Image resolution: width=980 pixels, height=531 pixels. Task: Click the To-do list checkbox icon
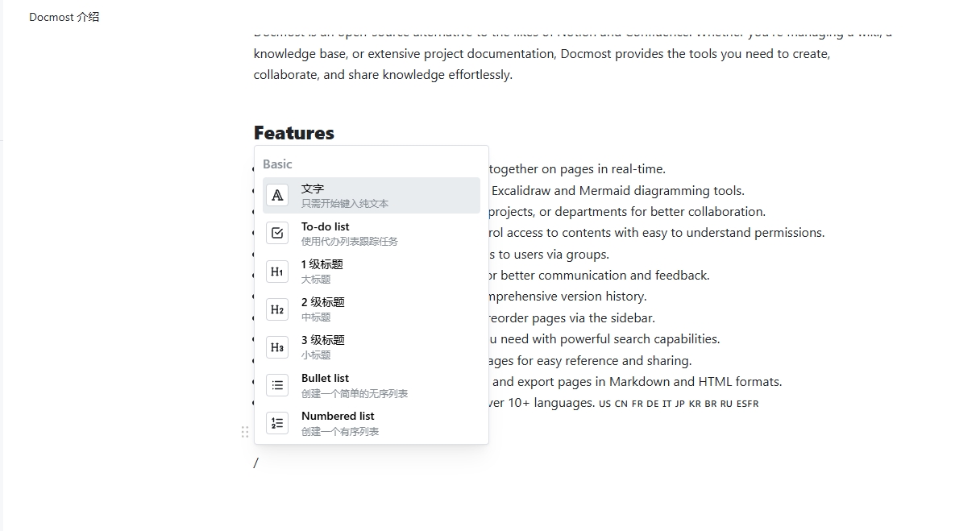click(277, 233)
